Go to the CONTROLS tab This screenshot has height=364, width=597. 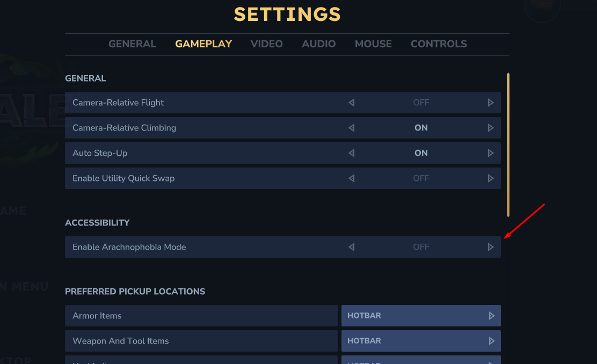pos(439,44)
